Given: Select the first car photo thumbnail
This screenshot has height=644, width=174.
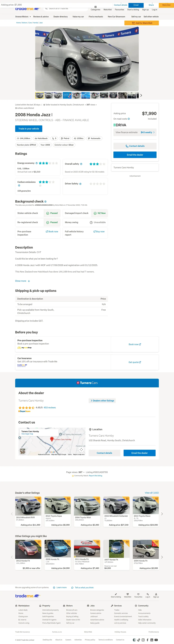Looking at the screenshot, I should tap(40, 95).
